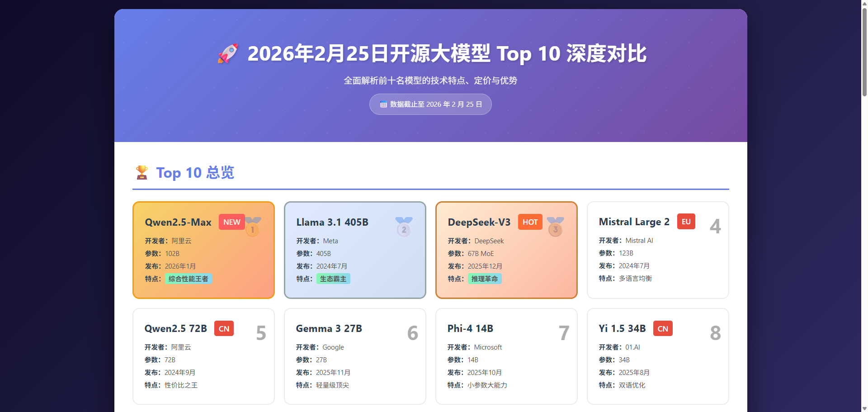Open the Gemma 3 27B card title

point(329,328)
